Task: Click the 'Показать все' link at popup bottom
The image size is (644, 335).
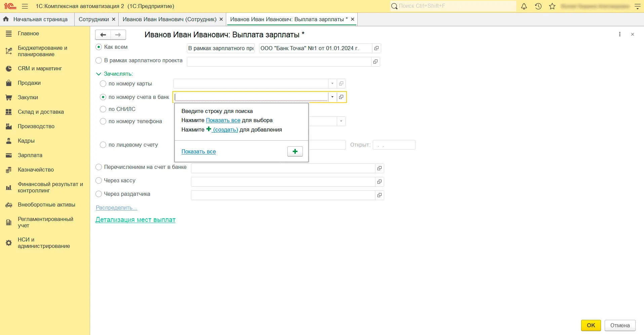Action: pos(198,152)
